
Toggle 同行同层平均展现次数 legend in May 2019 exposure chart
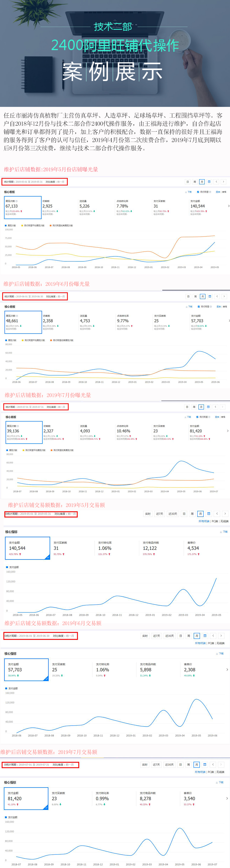coord(33,226)
